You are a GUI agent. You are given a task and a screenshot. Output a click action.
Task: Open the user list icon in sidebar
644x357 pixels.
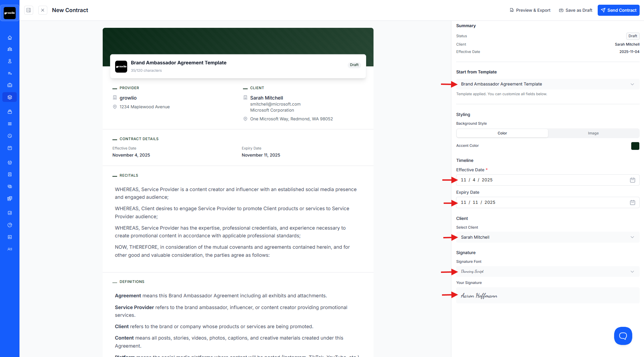pos(10,249)
